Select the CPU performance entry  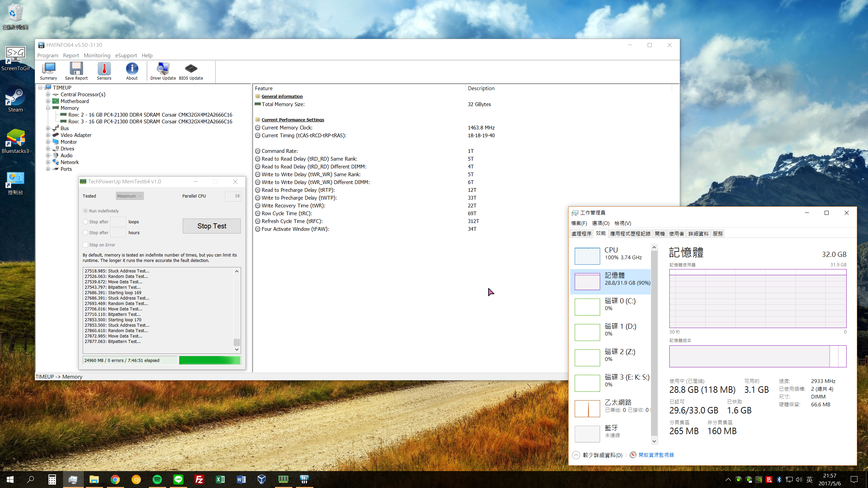[611, 256]
